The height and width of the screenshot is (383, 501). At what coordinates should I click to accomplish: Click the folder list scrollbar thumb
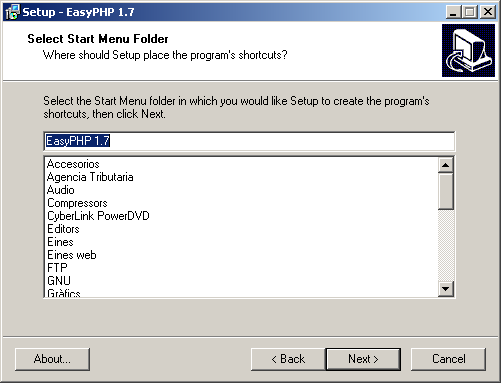(x=446, y=191)
